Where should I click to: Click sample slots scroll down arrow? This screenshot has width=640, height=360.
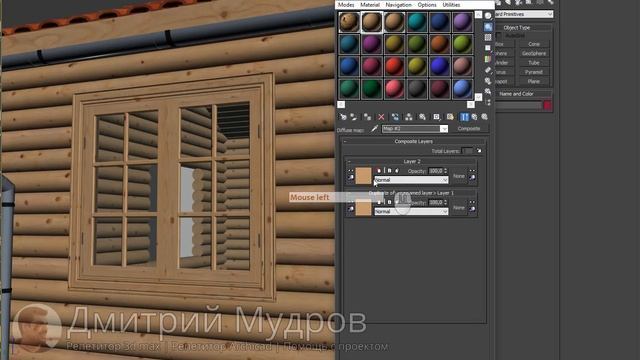point(478,97)
